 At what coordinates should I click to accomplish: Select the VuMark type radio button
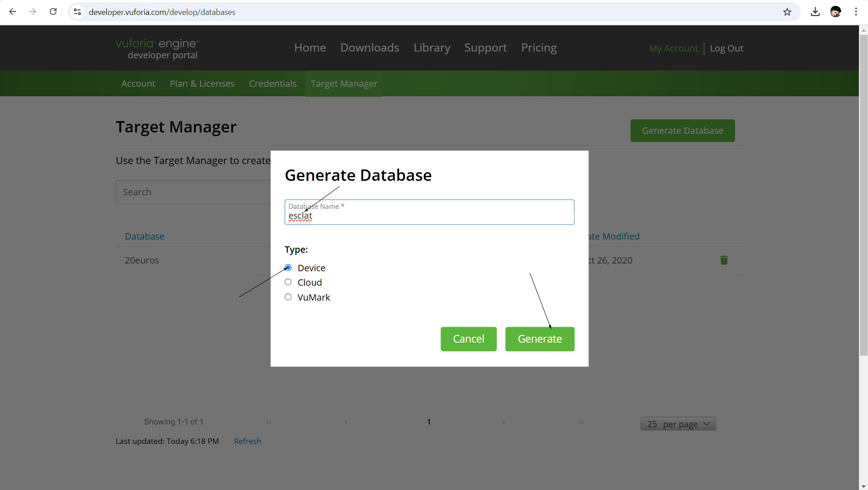tap(288, 297)
